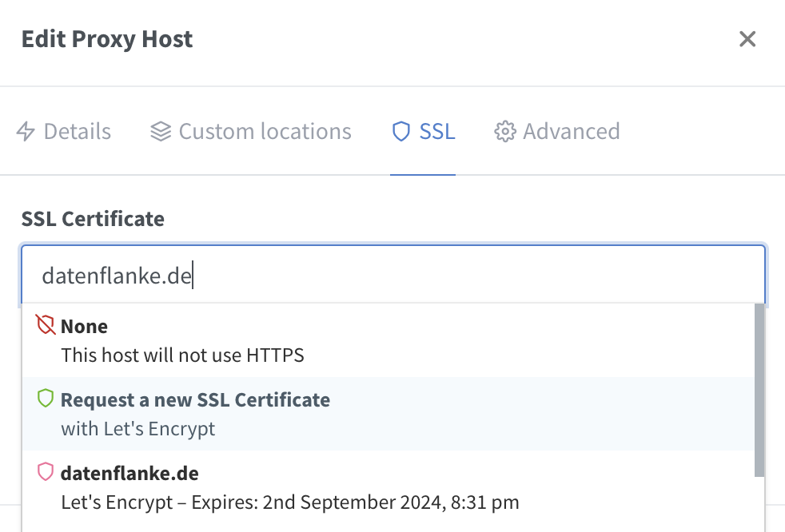Open the Custom locations tab

pyautogui.click(x=251, y=132)
